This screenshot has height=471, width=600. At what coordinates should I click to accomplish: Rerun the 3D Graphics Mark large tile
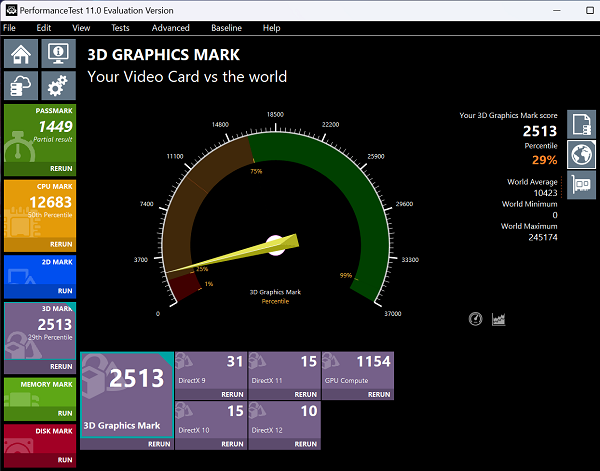click(159, 444)
